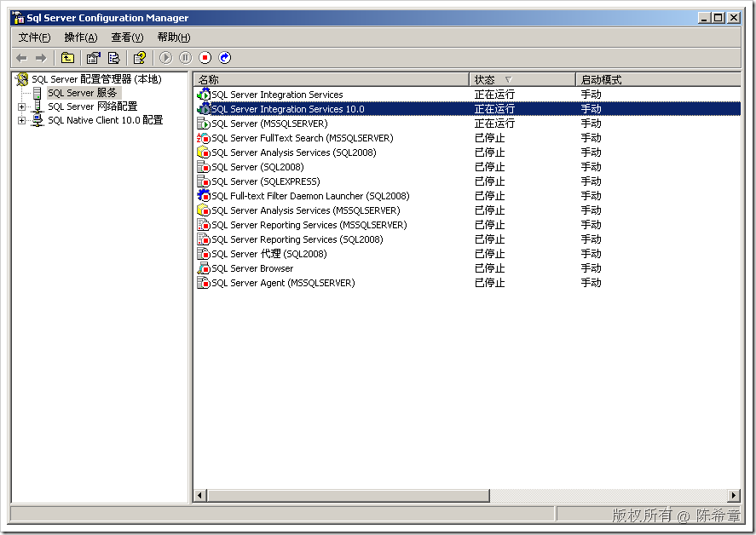Click 正在运行 status of SQL Server (MSSQLSERVER)
The width and height of the screenshot is (756, 535).
494,124
